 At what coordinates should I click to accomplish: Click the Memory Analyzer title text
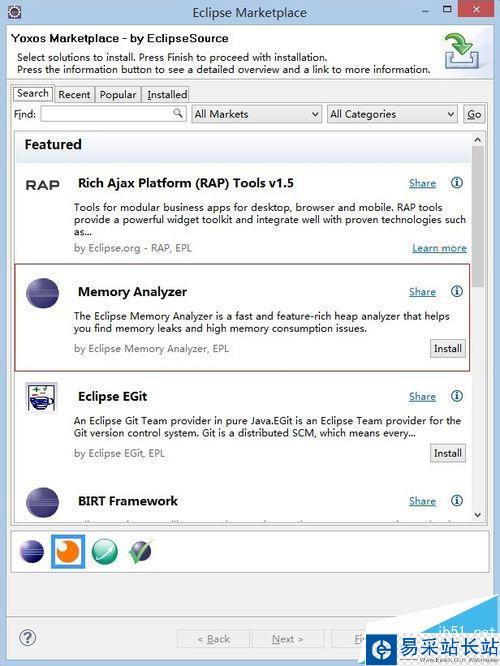click(132, 292)
